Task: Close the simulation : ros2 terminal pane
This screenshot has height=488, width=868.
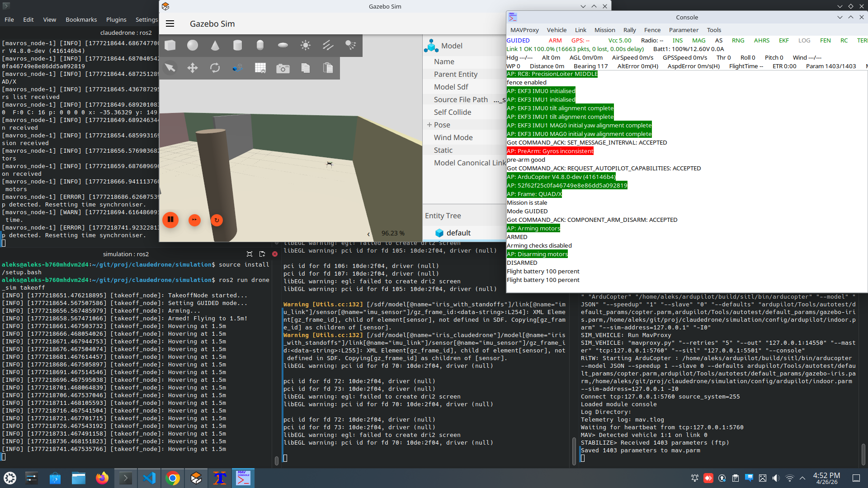Action: [275, 254]
